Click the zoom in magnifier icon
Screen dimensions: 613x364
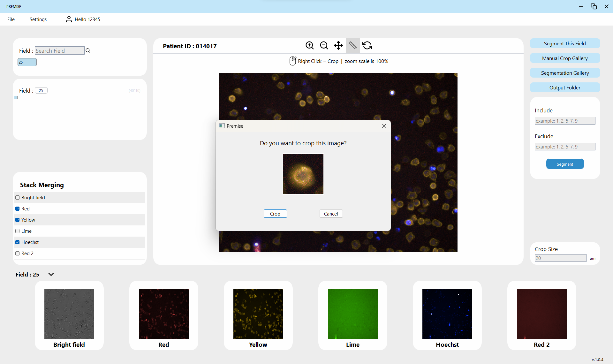(309, 45)
